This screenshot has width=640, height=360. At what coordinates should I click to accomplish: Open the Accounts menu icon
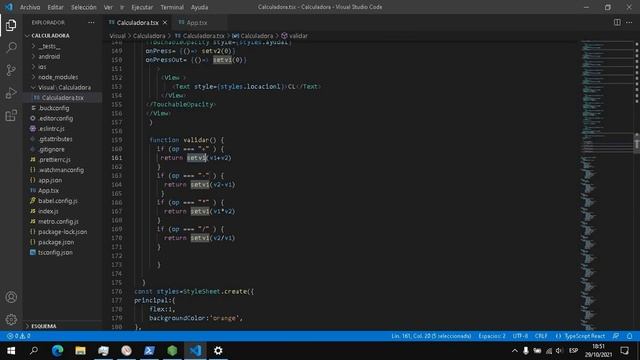pyautogui.click(x=11, y=297)
